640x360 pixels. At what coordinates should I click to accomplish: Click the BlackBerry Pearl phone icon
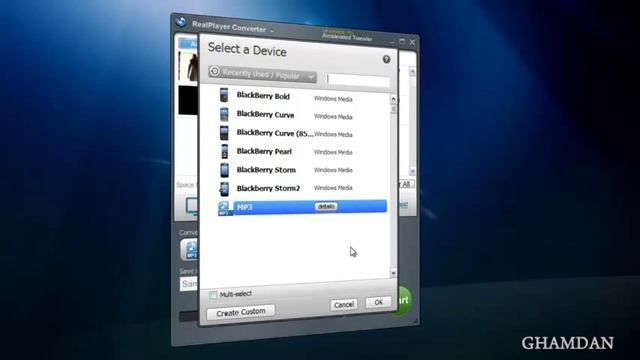[224, 151]
